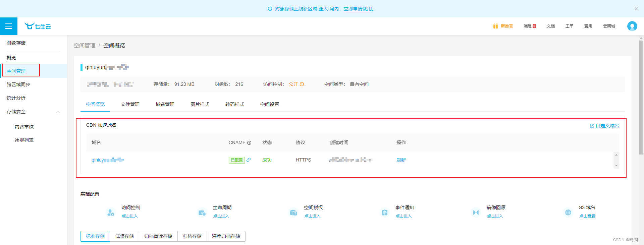Click the 镜像回源 mirror icon

476,212
